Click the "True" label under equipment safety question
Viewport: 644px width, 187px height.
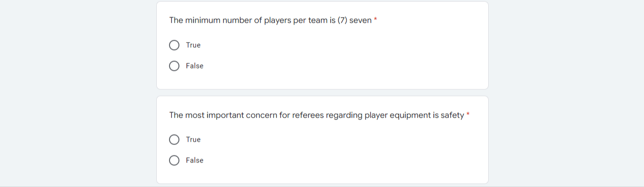point(193,140)
